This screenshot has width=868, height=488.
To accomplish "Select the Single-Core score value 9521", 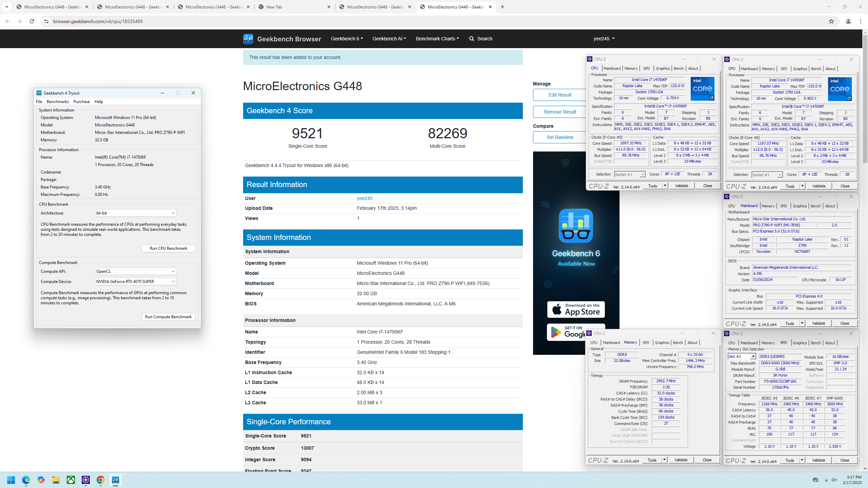I will pyautogui.click(x=308, y=133).
